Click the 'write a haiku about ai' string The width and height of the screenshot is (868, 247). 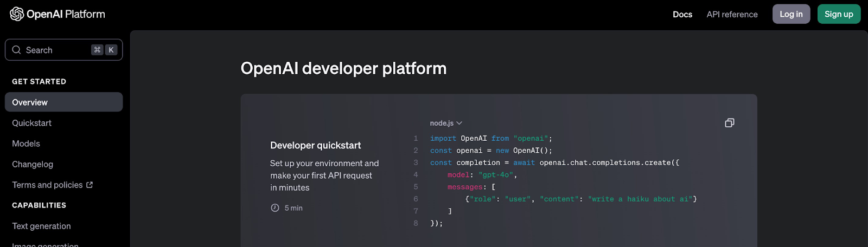pyautogui.click(x=640, y=199)
